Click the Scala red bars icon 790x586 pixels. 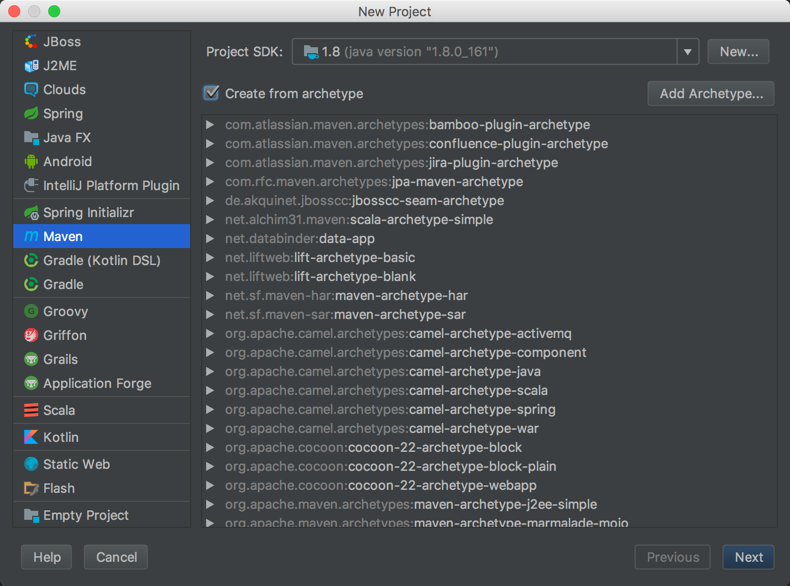(31, 410)
